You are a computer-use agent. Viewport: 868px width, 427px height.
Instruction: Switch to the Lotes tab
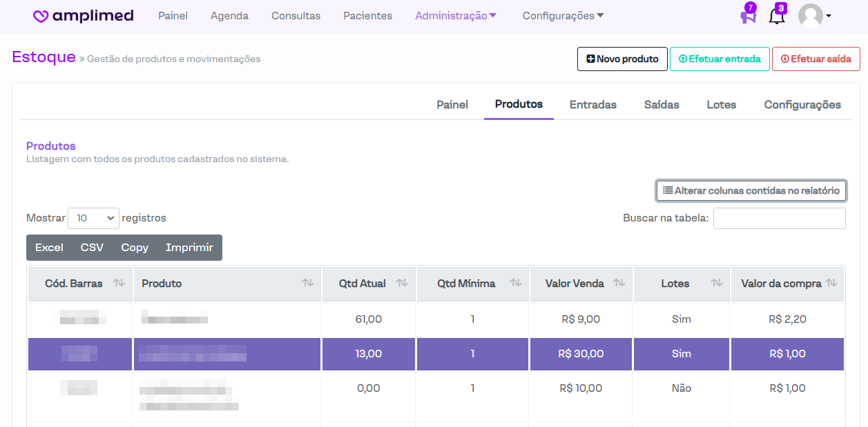click(721, 105)
